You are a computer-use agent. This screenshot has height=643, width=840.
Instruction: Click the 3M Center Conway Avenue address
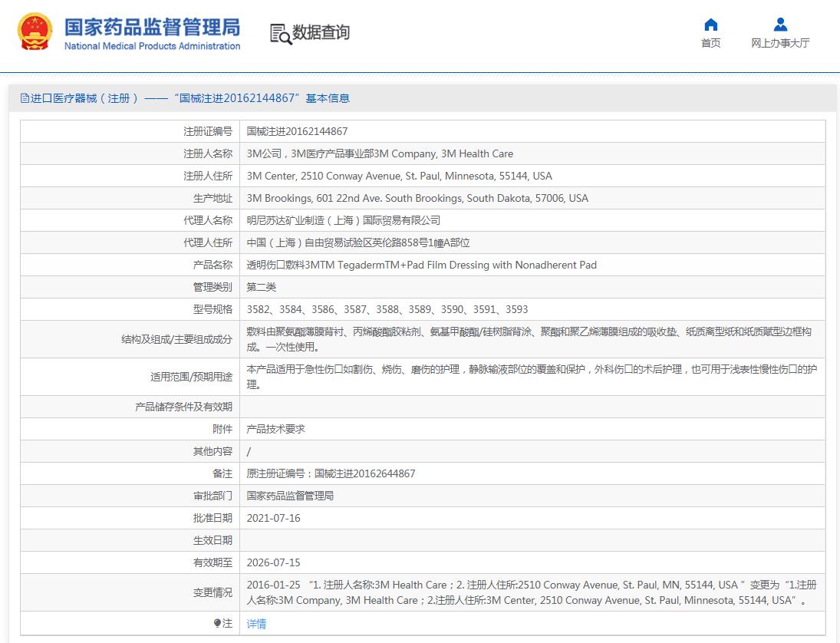coord(399,176)
